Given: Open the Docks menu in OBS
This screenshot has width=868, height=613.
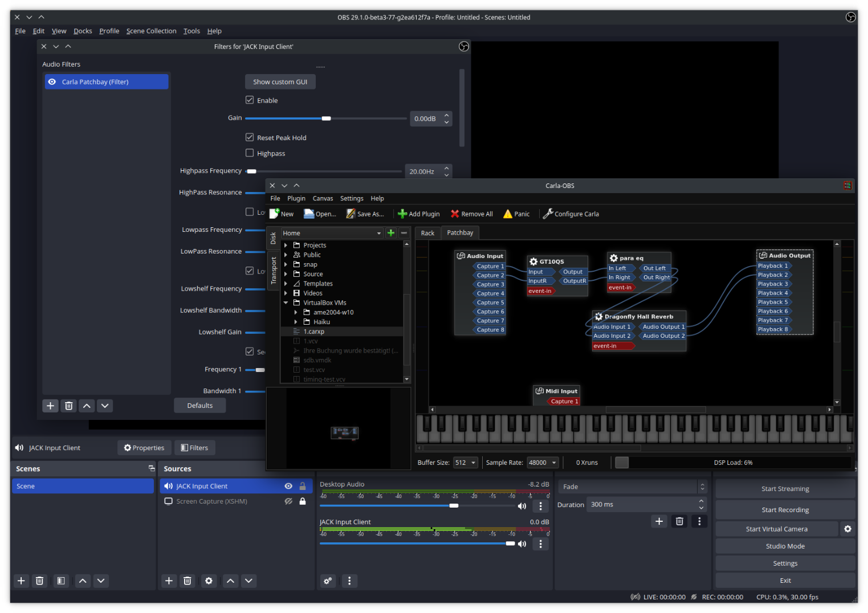Looking at the screenshot, I should point(83,31).
